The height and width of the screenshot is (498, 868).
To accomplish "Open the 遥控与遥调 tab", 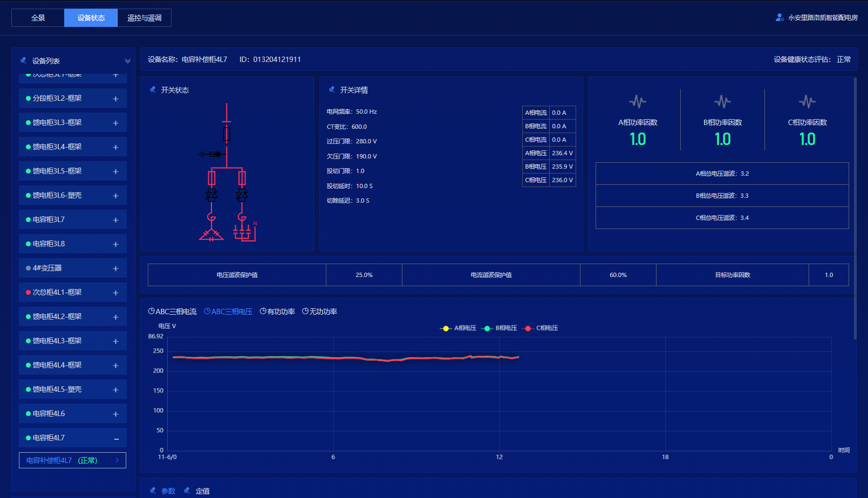I will pos(144,18).
